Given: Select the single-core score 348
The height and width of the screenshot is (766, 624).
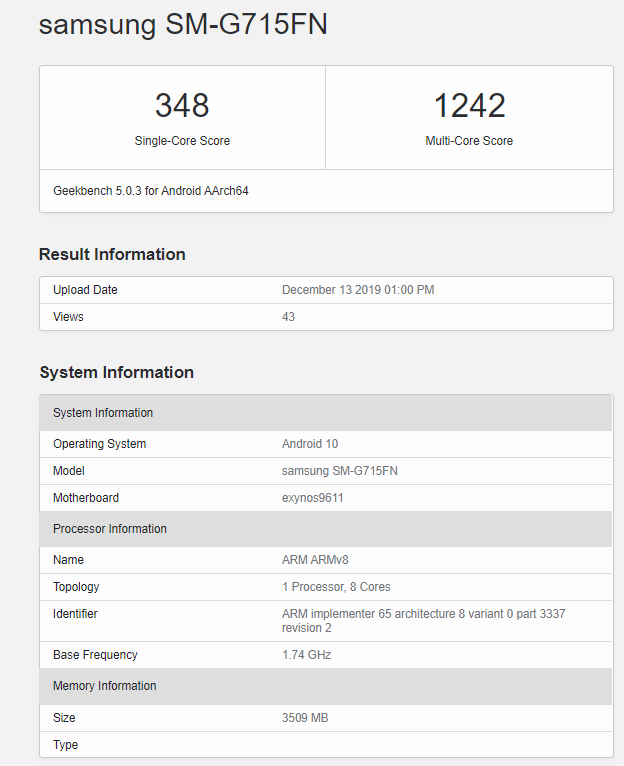Looking at the screenshot, I should click(x=182, y=105).
